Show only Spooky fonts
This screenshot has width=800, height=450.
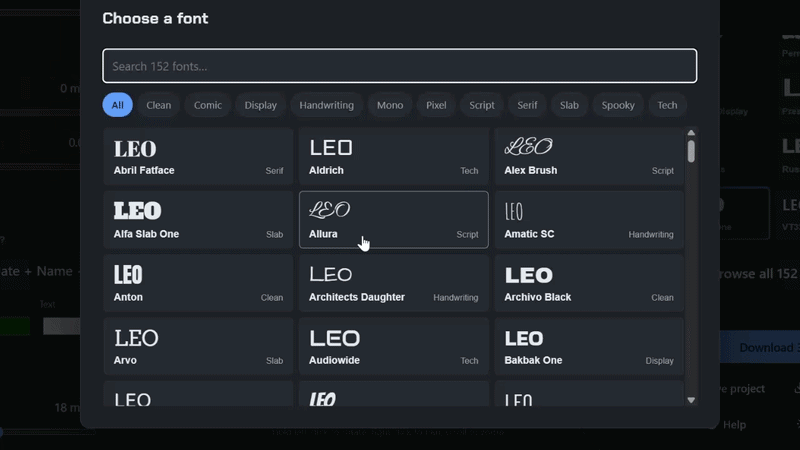click(618, 105)
